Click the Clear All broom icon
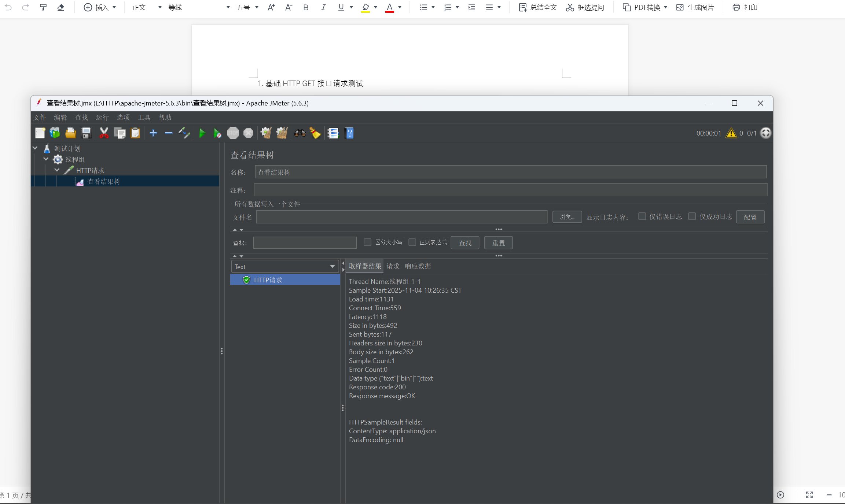845x504 pixels. (x=282, y=133)
